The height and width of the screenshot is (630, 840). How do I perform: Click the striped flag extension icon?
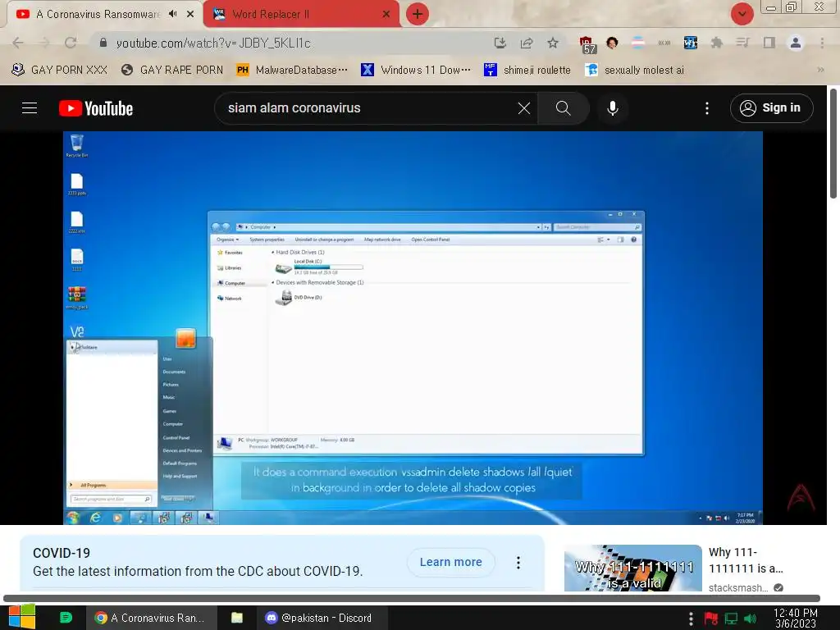tap(638, 43)
